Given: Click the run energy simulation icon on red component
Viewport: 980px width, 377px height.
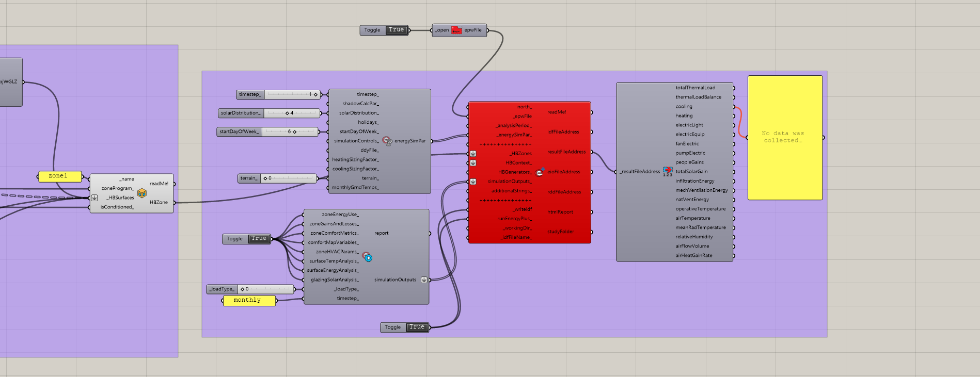Looking at the screenshot, I should [x=540, y=172].
